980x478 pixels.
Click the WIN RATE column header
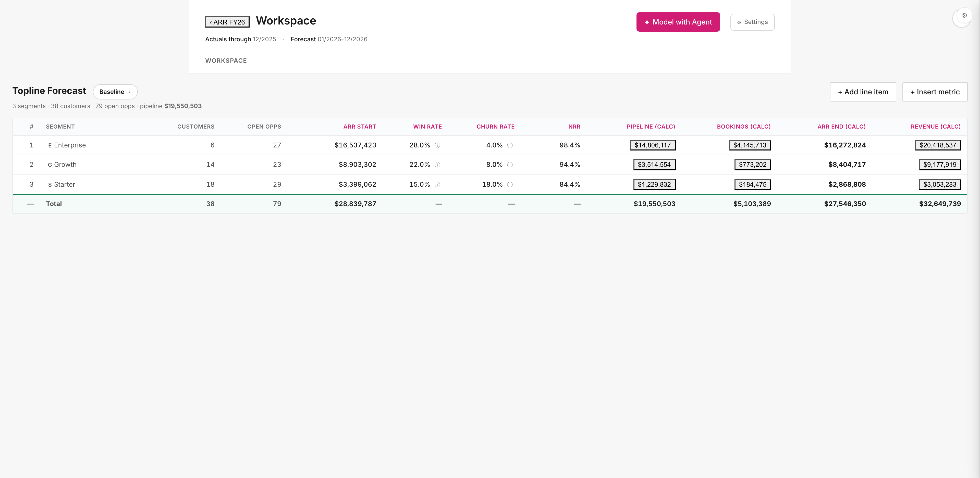pos(428,127)
